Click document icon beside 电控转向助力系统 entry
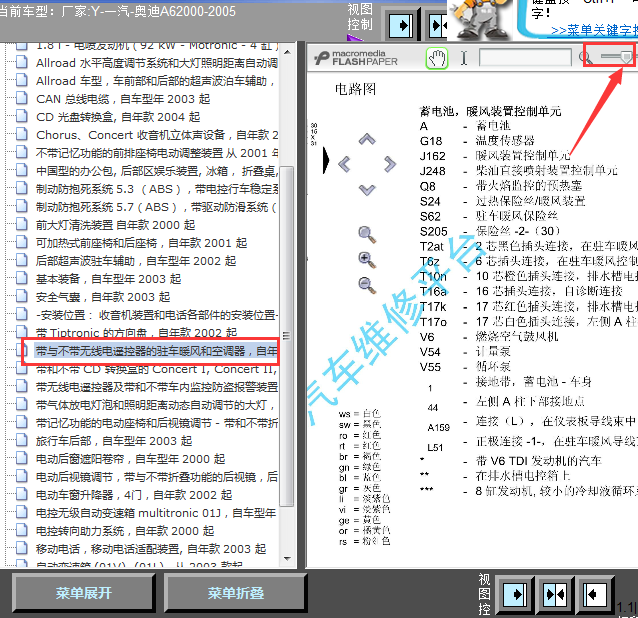This screenshot has height=618, width=638. pyautogui.click(x=22, y=530)
